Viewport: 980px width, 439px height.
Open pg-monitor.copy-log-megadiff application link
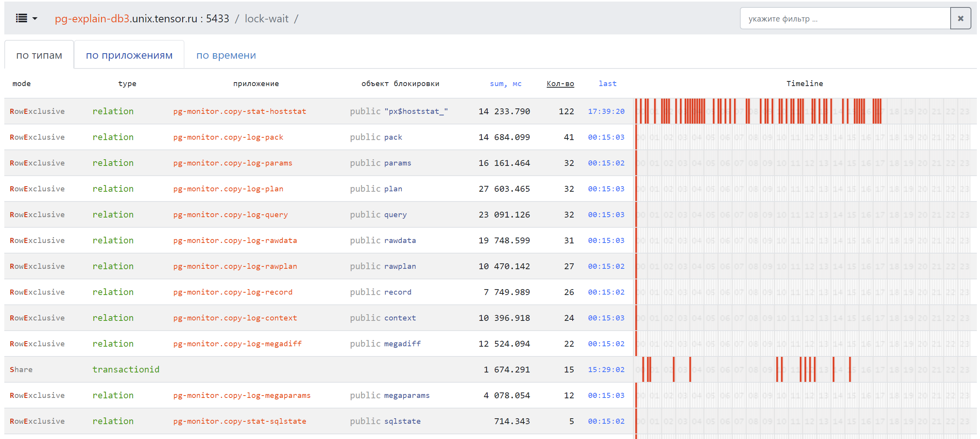coord(237,344)
